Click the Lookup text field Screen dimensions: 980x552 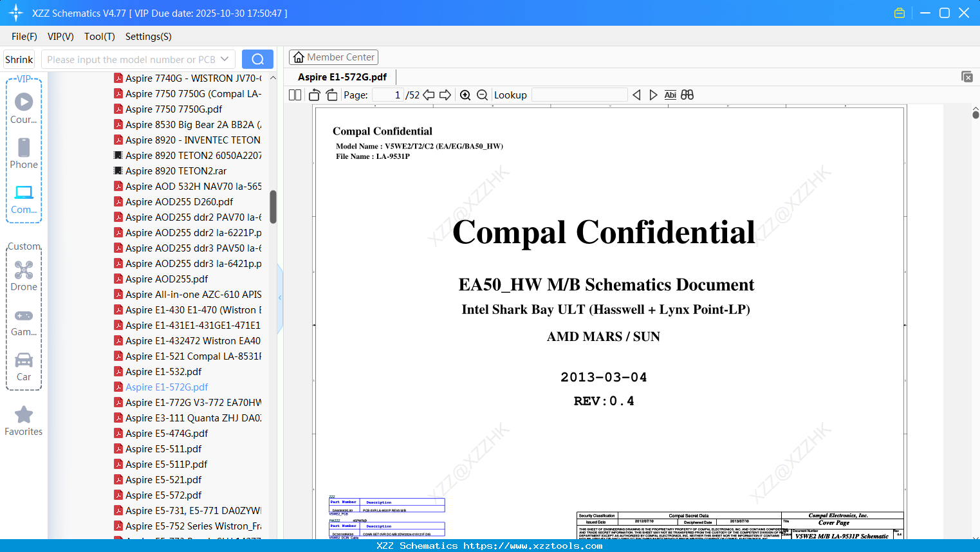coord(580,95)
